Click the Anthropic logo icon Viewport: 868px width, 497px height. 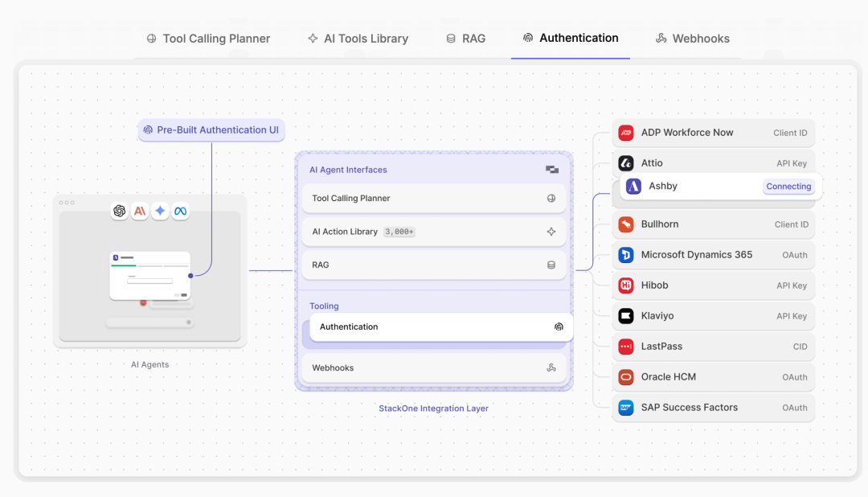point(140,211)
